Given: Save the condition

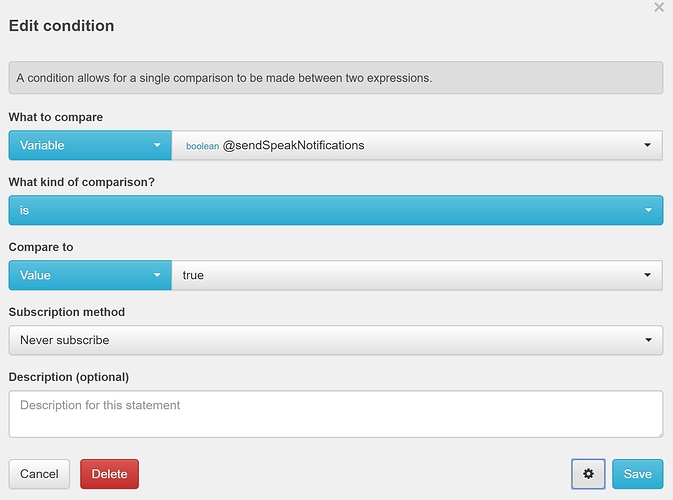Looking at the screenshot, I should pos(637,474).
